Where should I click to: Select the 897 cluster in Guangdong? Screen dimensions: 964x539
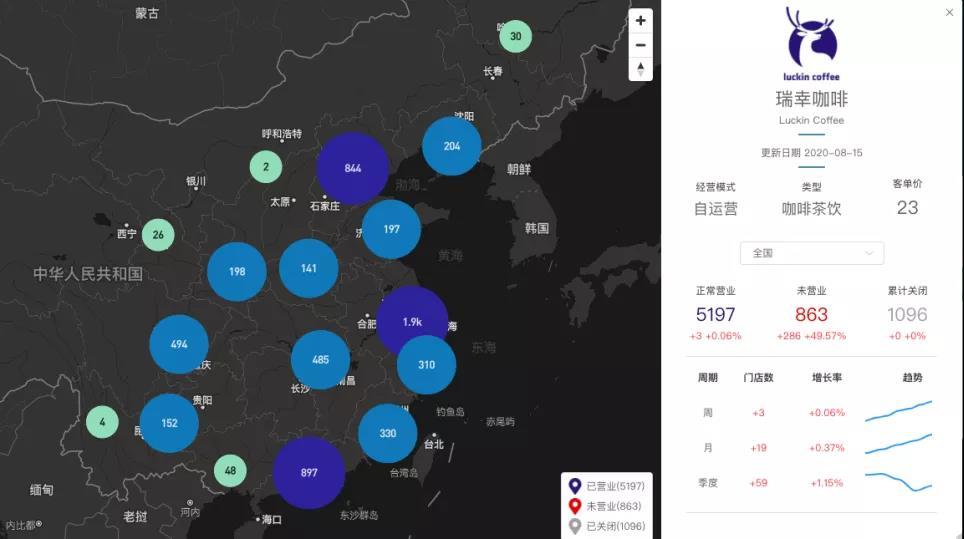click(309, 472)
